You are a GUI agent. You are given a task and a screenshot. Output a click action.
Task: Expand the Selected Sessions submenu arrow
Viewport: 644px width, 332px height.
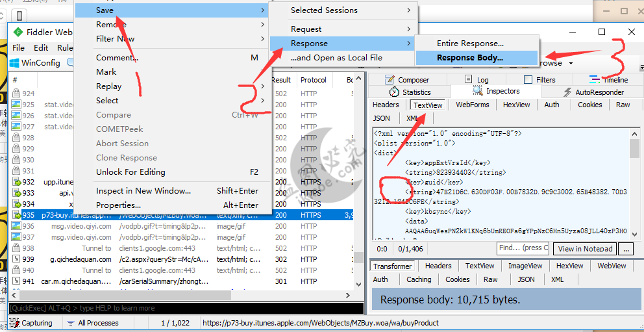(x=408, y=10)
